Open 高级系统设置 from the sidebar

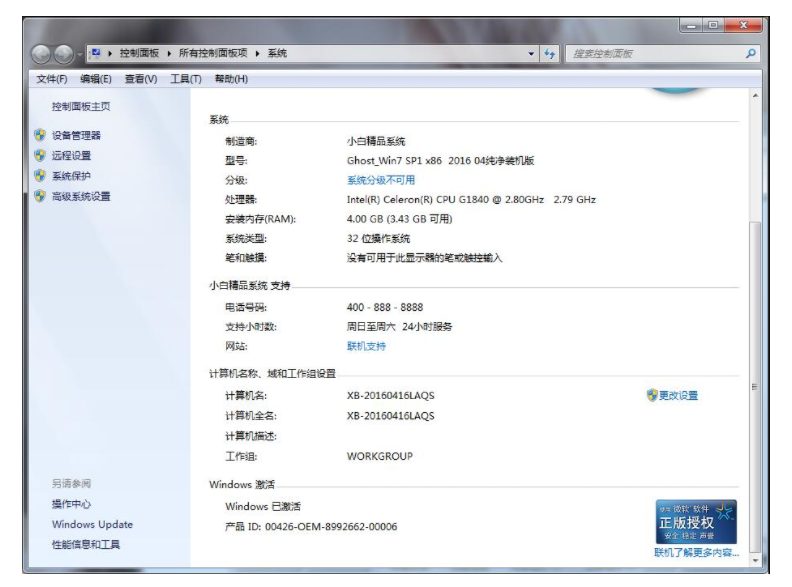81,196
